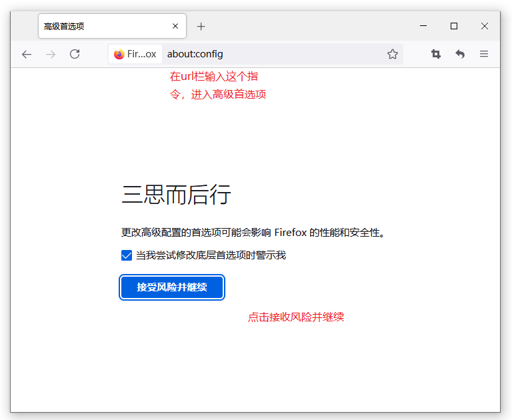Click the 三思而后行 heading
This screenshot has height=420, width=512.
(176, 195)
